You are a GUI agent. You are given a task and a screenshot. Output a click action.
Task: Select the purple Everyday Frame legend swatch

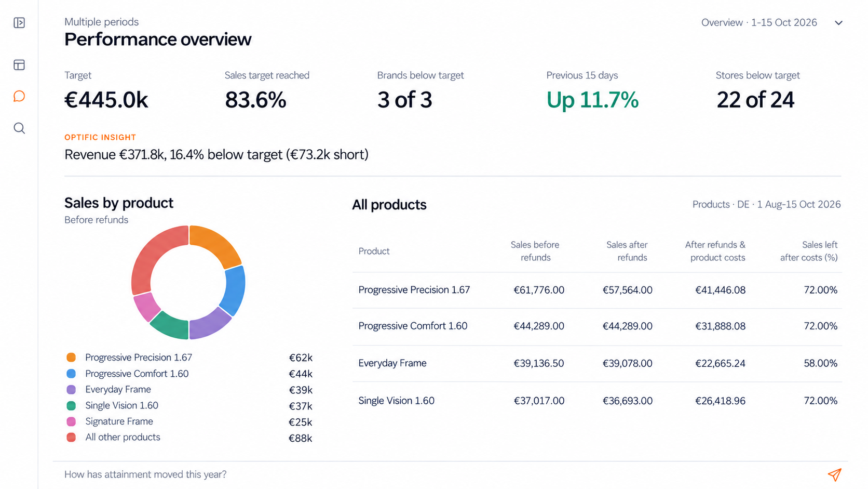tap(71, 390)
